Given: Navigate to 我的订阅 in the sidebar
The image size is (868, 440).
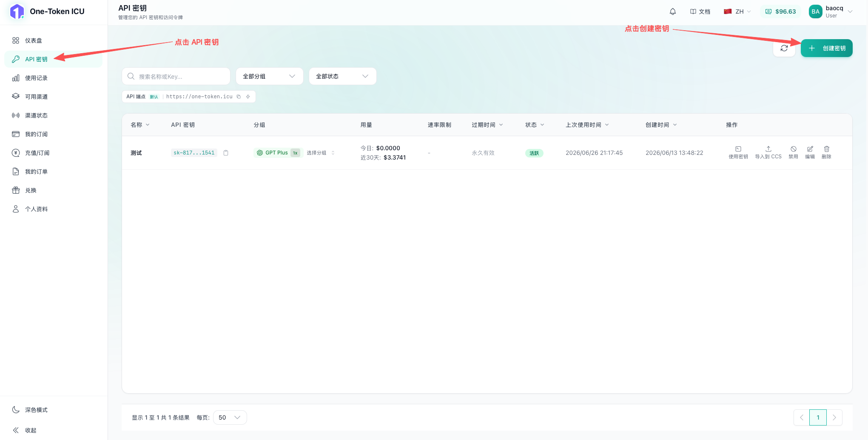Looking at the screenshot, I should click(53, 134).
